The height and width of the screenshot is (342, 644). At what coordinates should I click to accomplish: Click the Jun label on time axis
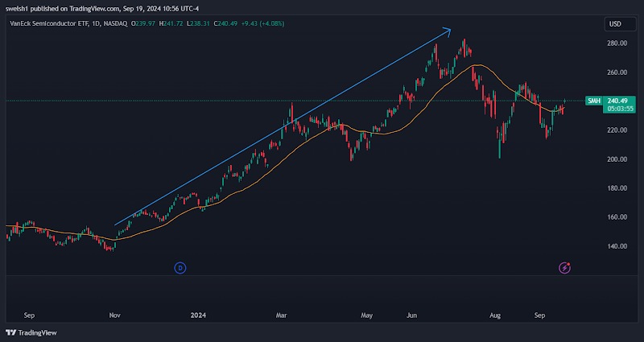click(411, 315)
